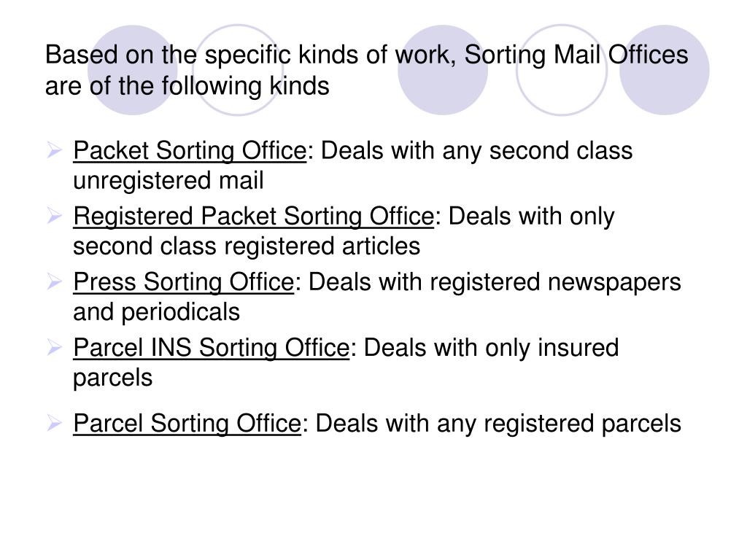
Task: Select the filled lavender circle behind 'work'
Action: pyautogui.click(x=443, y=70)
